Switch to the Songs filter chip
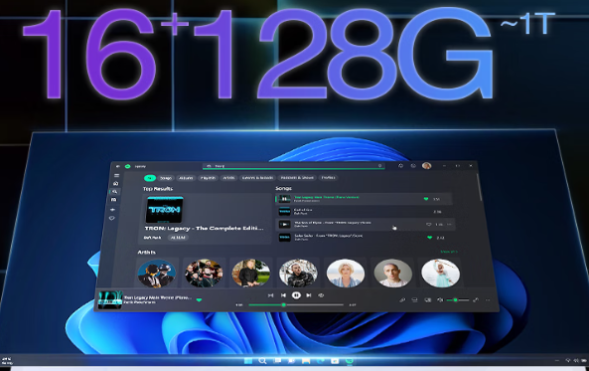 (x=166, y=178)
